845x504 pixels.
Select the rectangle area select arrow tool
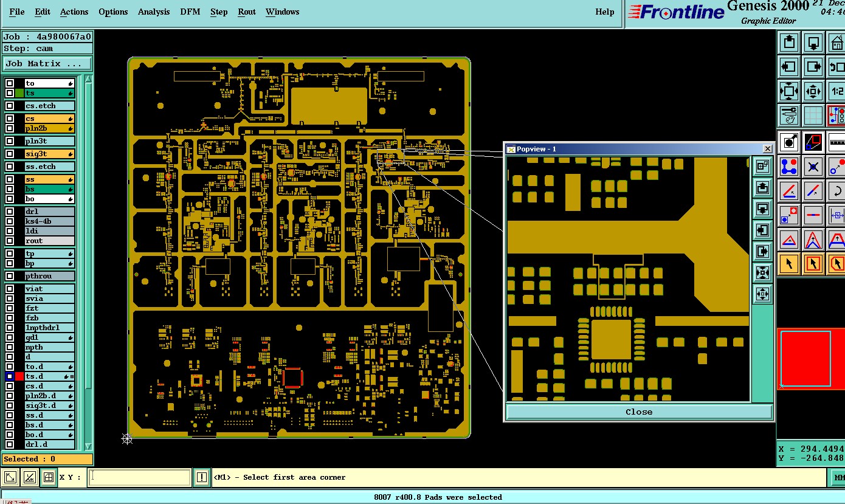[813, 264]
